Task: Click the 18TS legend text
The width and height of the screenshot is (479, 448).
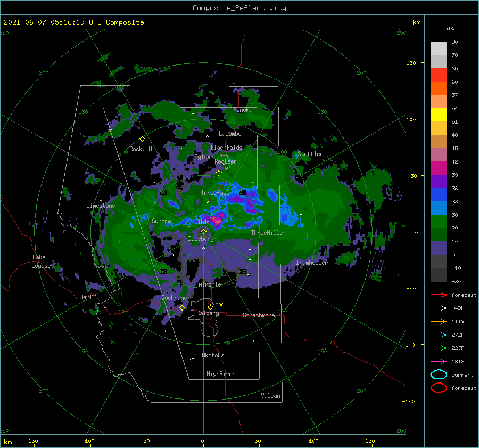Action: pyautogui.click(x=458, y=362)
